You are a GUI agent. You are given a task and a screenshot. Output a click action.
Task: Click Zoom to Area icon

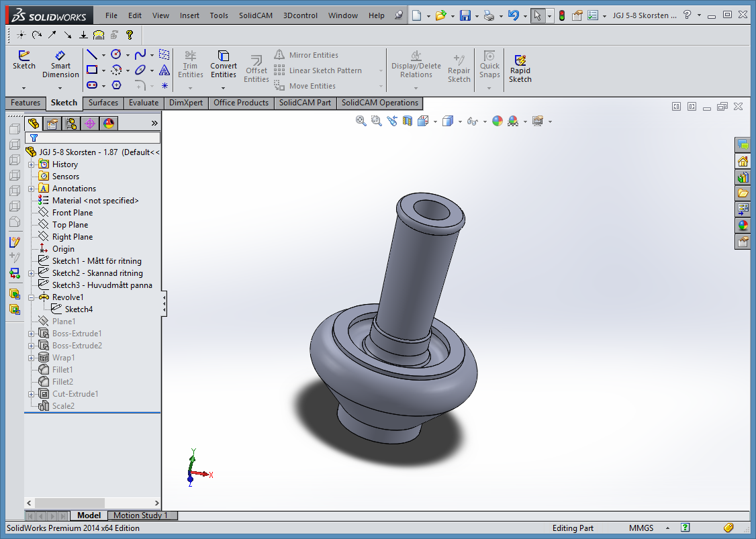click(x=376, y=121)
